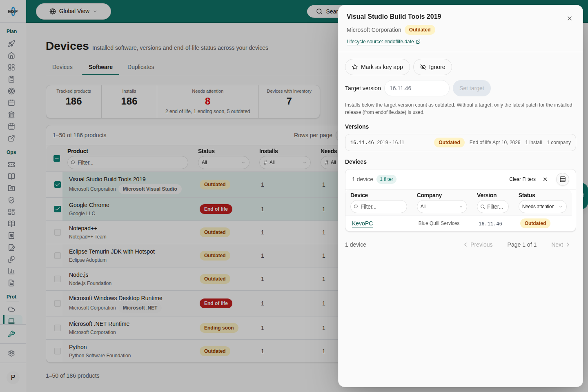Image resolution: width=588 pixels, height=392 pixels.
Task: Click the Clear Filters button
Action: (x=528, y=179)
